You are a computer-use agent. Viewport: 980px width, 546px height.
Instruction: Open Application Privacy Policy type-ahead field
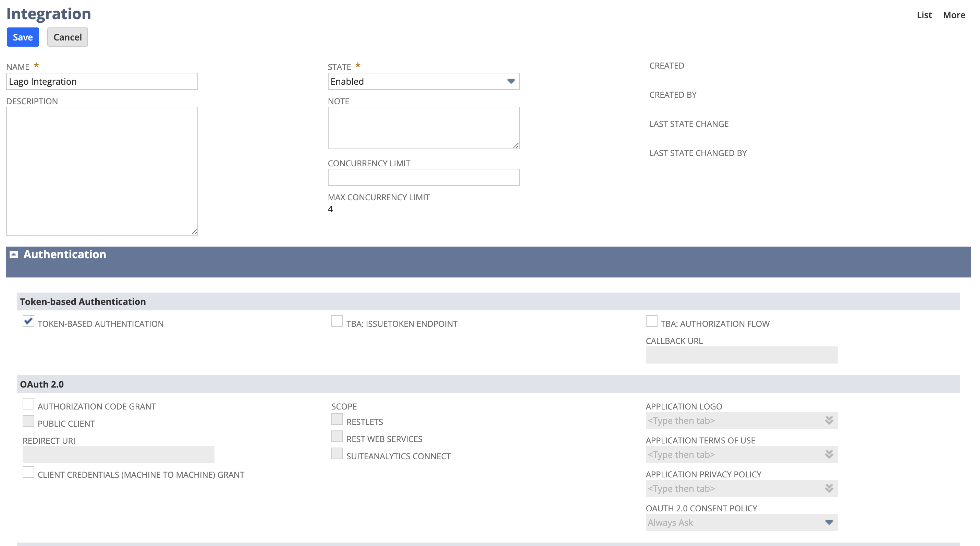click(x=742, y=488)
